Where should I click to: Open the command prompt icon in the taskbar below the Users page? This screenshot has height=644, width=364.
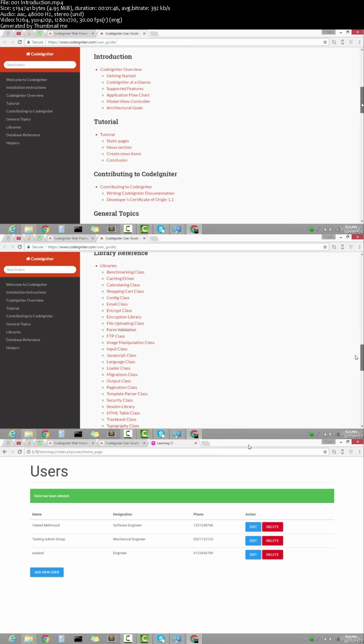(x=78, y=639)
